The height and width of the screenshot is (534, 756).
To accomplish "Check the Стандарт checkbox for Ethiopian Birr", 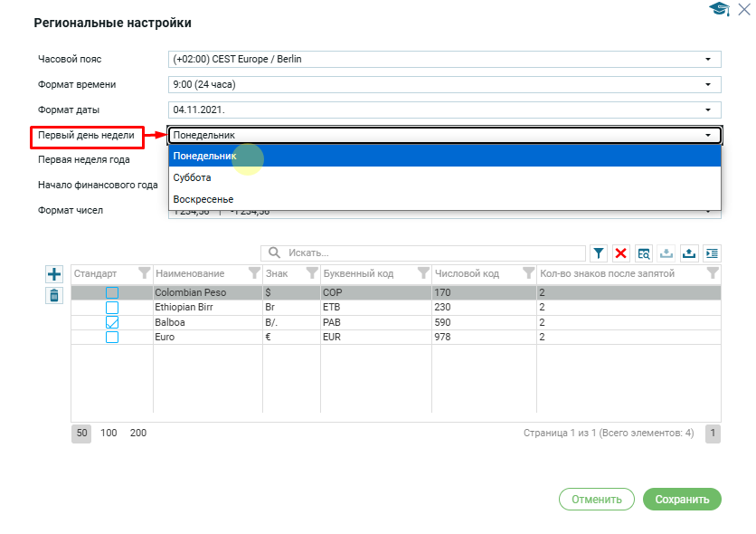I will tap(112, 308).
